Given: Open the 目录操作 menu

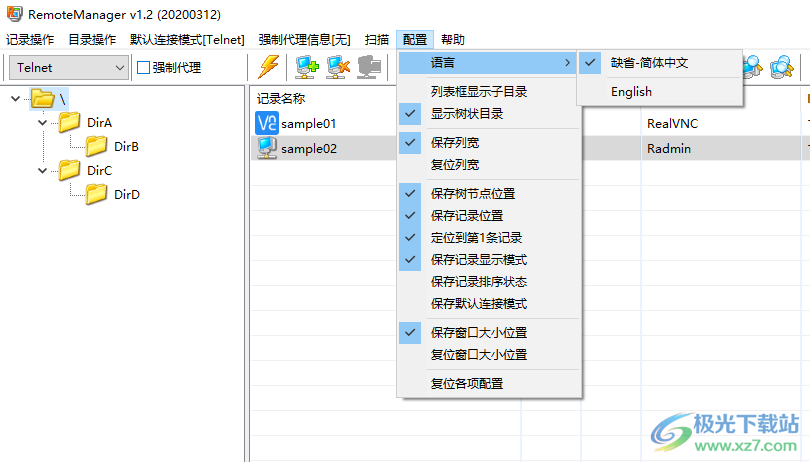Looking at the screenshot, I should point(92,40).
